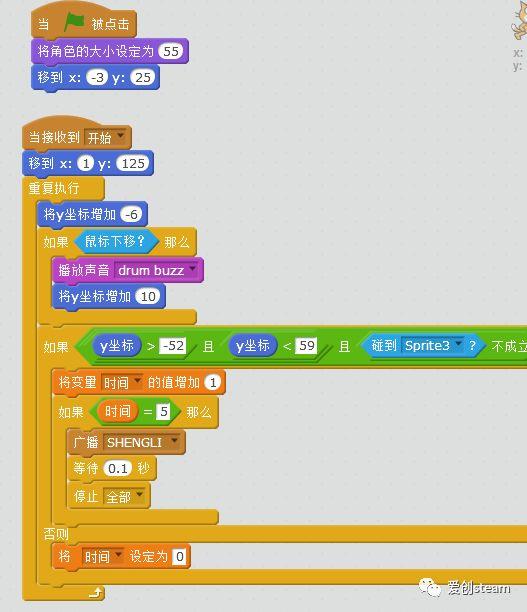Click the cat sprite thumbnail

(x=520, y=21)
